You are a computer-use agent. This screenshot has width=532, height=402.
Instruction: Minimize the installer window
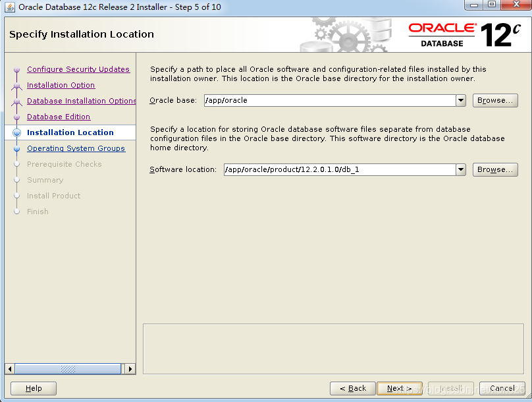click(474, 5)
